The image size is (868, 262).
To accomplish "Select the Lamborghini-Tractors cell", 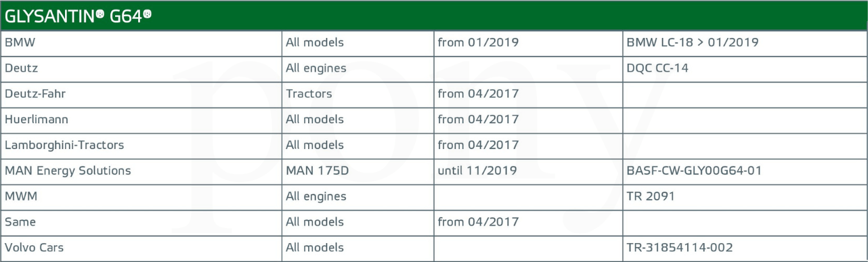I will 141,146.
